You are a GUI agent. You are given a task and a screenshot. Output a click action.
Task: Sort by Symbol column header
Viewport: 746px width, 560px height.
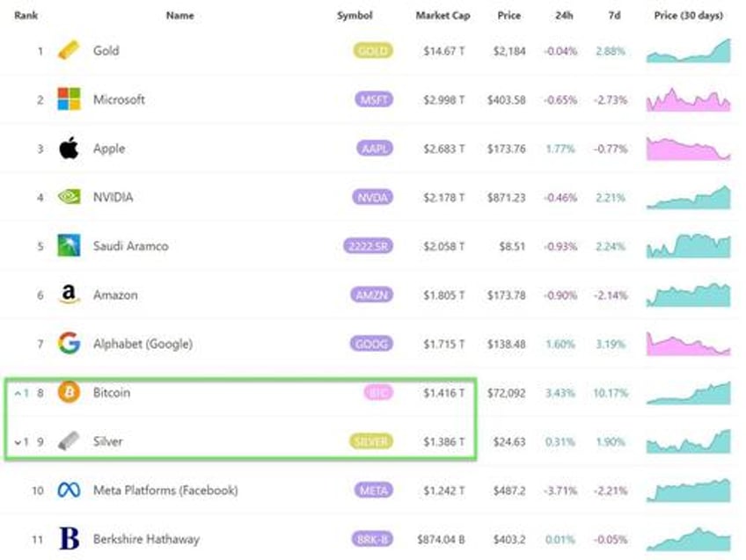point(355,15)
